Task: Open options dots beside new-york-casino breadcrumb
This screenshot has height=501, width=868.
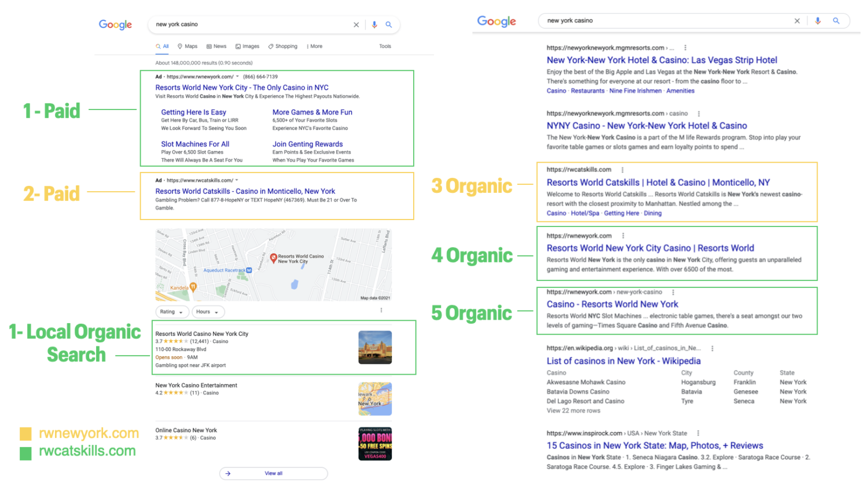Action: click(x=673, y=292)
